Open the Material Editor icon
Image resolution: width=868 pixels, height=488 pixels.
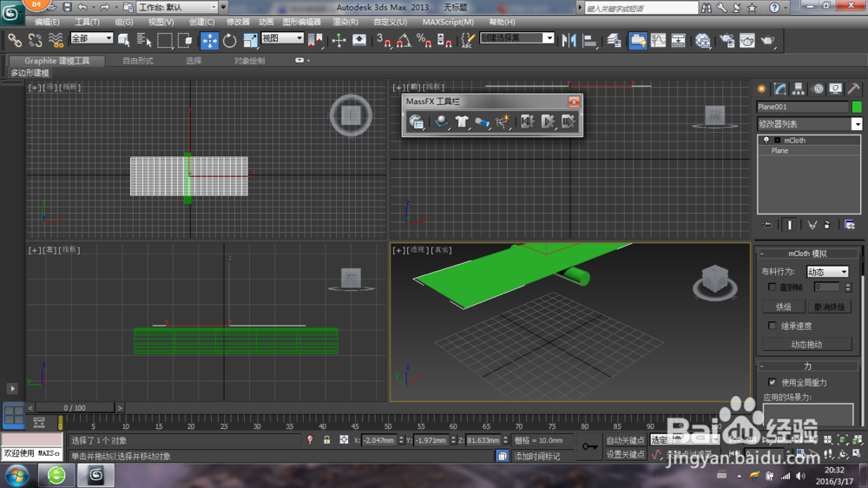703,41
